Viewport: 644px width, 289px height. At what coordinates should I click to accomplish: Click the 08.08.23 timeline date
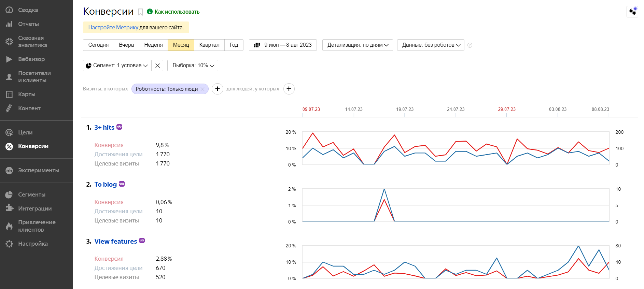[x=600, y=109]
